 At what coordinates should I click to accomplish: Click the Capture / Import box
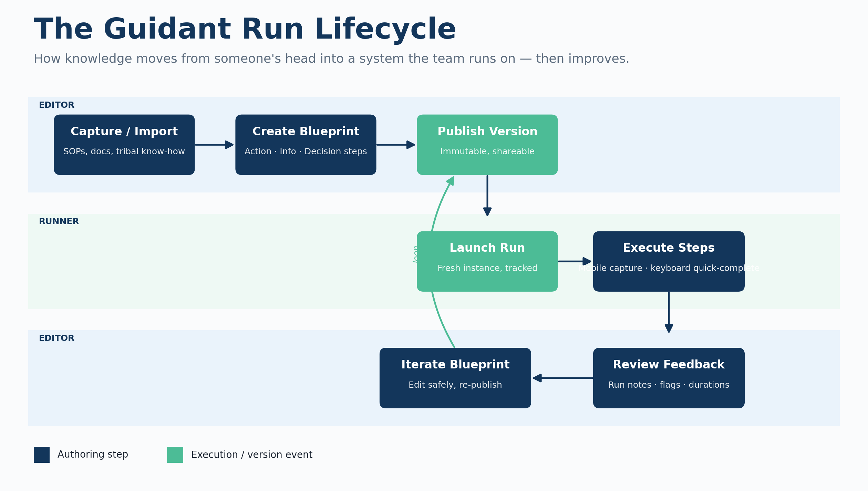(124, 145)
